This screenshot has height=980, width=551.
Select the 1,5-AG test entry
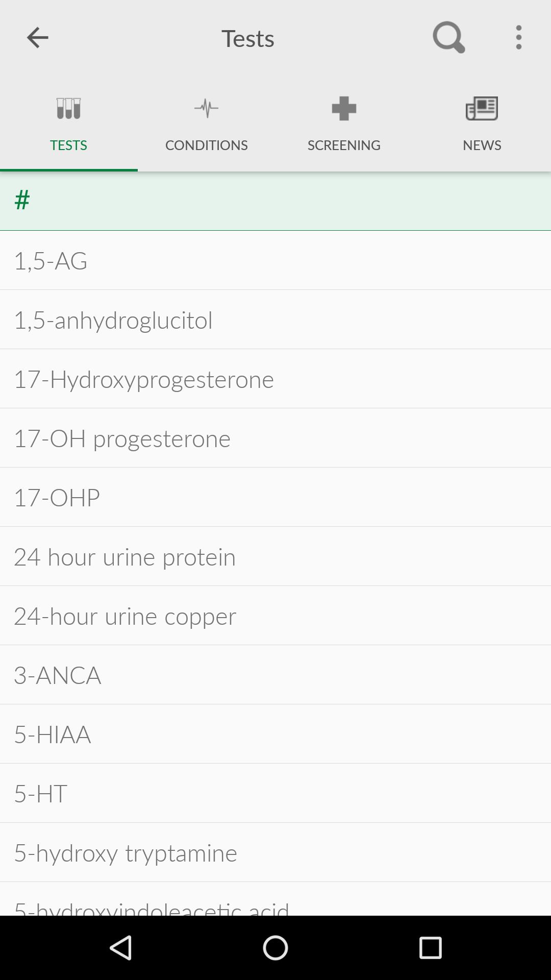275,261
